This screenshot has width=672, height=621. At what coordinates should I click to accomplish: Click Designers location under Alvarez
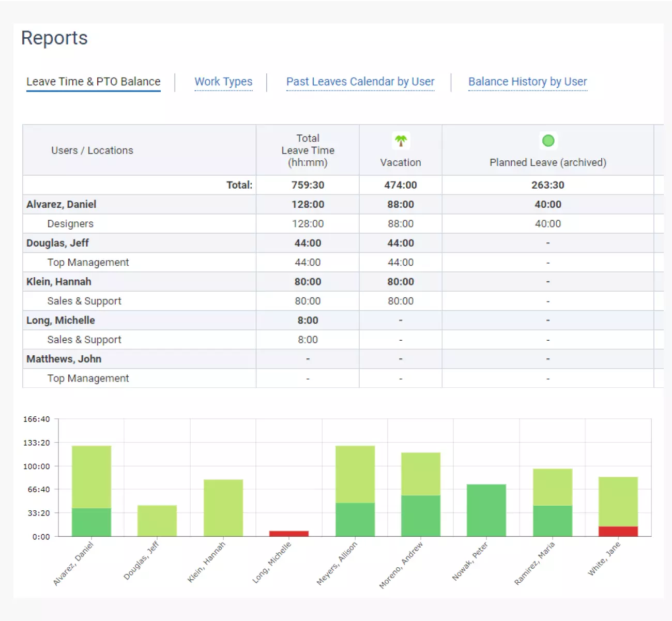coord(70,224)
